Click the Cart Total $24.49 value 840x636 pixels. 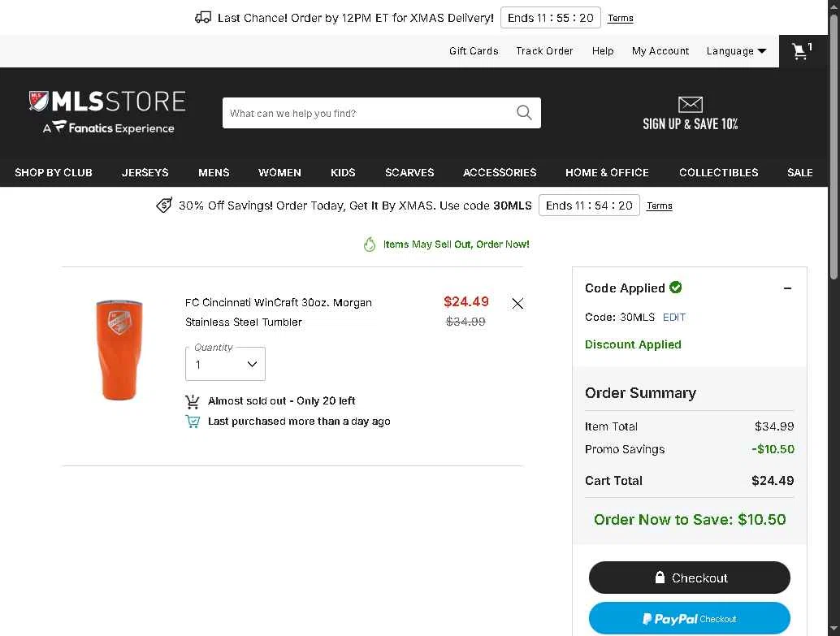click(773, 481)
